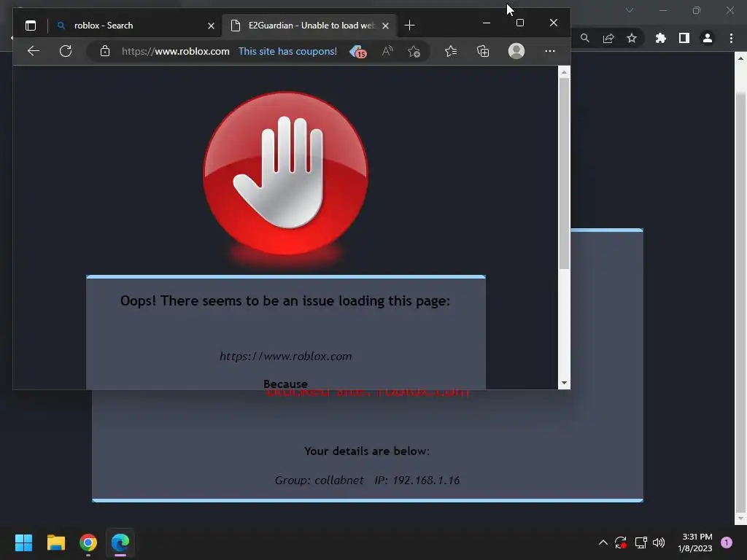Expand Chrome tab search chevron
Viewport: 747px width, 560px height.
coord(630,10)
